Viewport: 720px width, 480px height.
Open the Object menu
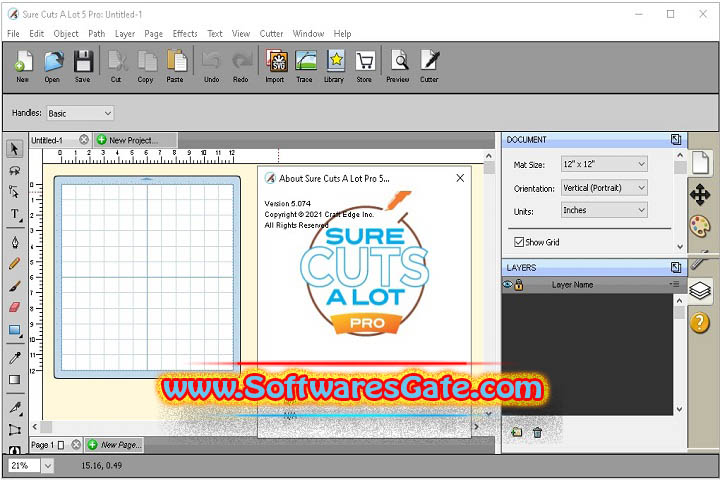66,34
